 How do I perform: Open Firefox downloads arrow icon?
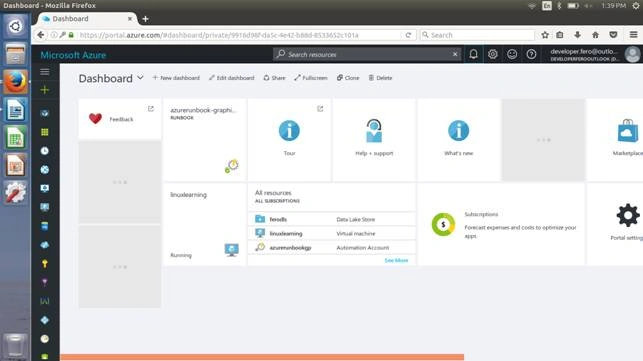click(x=577, y=35)
